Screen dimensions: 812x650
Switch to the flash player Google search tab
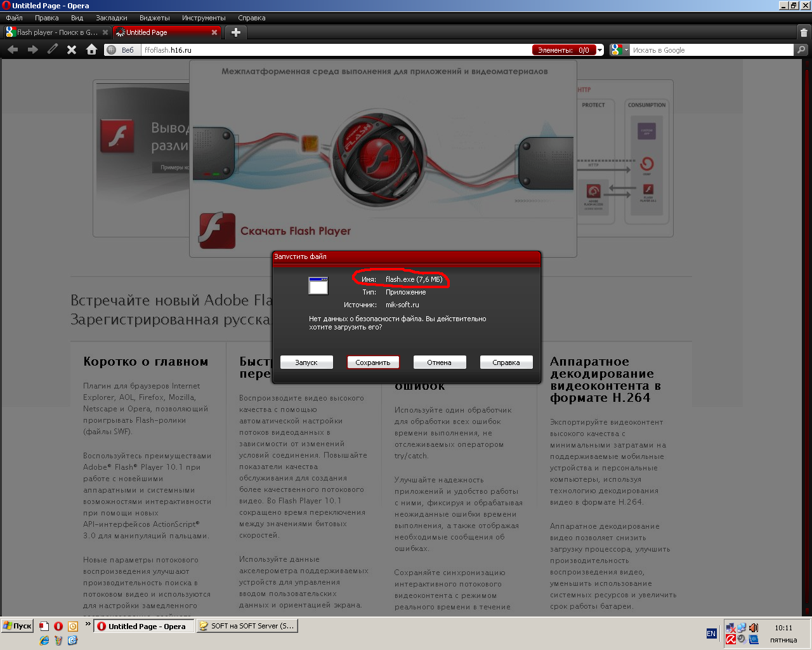coord(56,32)
